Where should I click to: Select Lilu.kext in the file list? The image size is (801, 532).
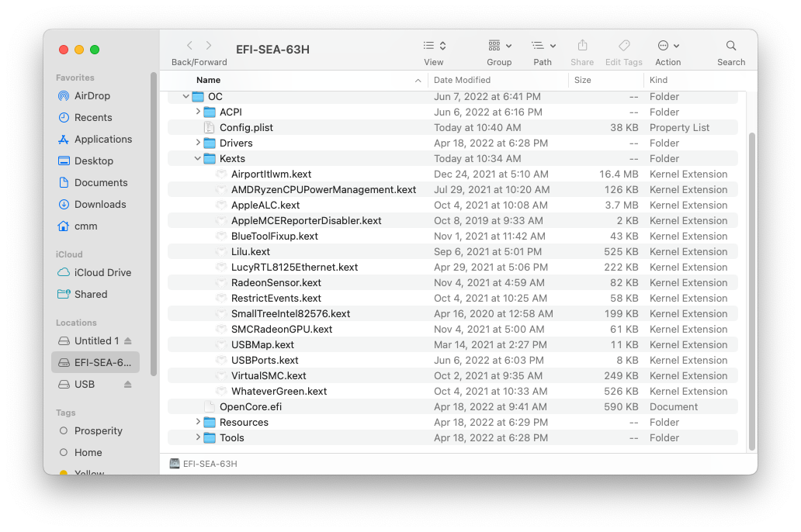click(x=250, y=252)
